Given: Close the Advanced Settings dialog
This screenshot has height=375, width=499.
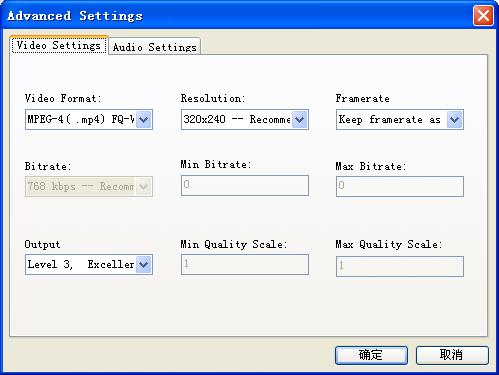Looking at the screenshot, I should (x=483, y=15).
